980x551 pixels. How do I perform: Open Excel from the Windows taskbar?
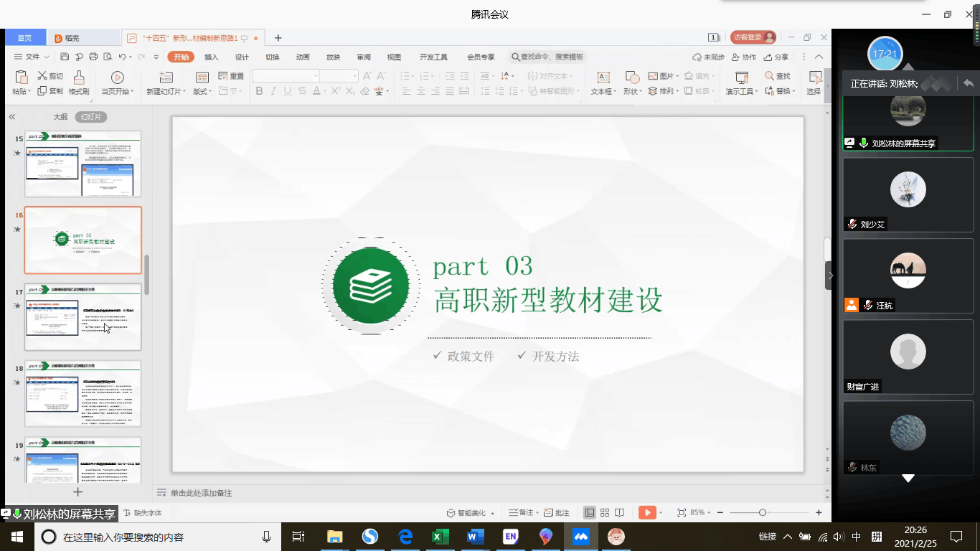tap(440, 537)
